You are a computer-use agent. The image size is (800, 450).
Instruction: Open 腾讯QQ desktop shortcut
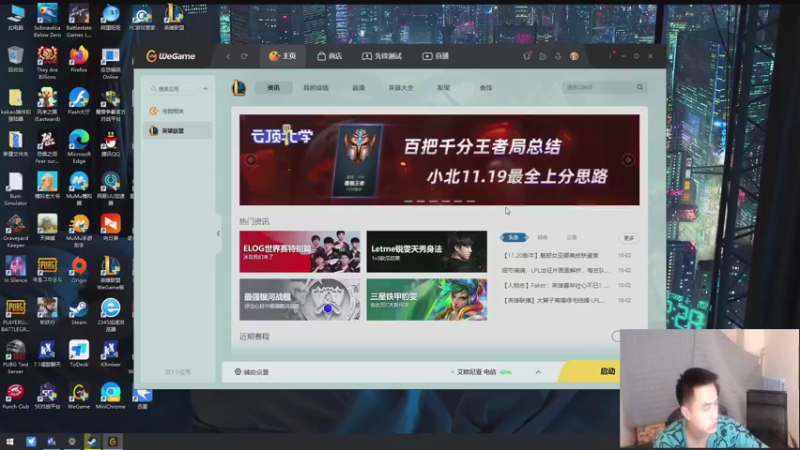pos(110,143)
